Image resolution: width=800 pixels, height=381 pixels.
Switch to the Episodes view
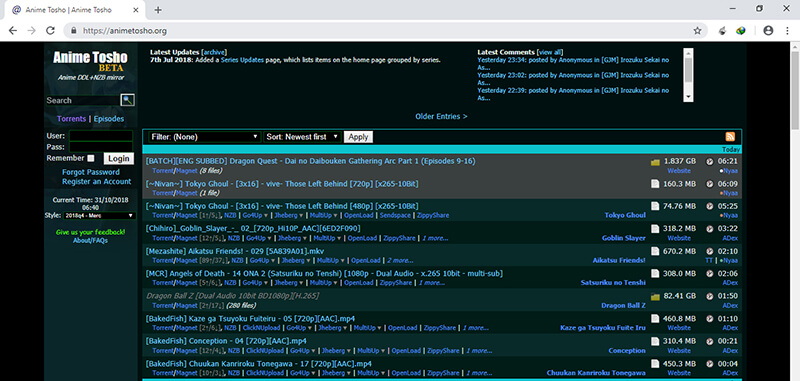[109, 119]
